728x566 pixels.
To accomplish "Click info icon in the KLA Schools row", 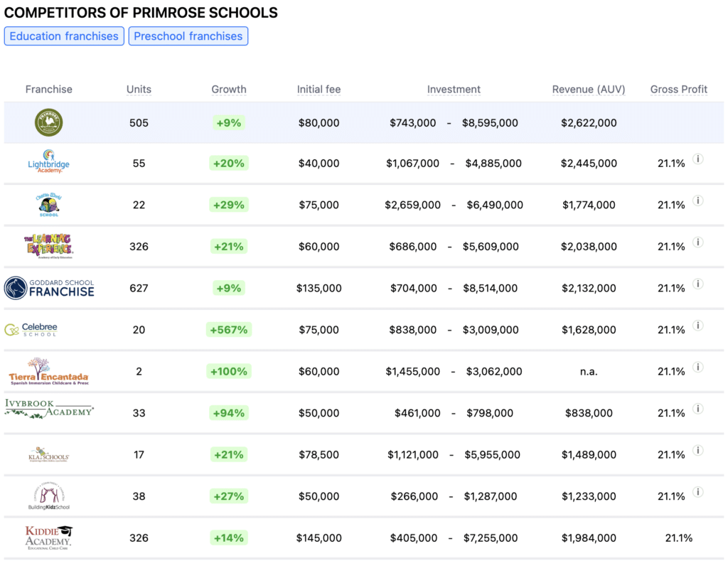I will (698, 450).
